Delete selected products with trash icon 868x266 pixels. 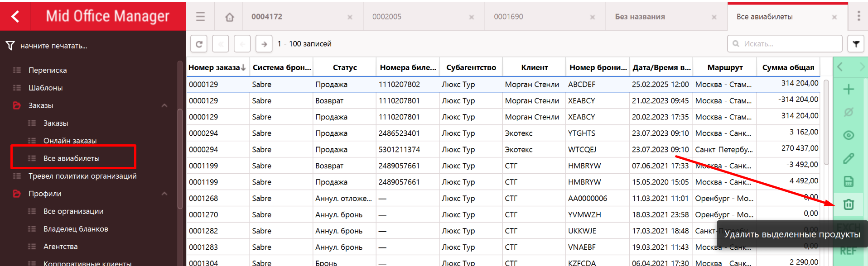(849, 204)
